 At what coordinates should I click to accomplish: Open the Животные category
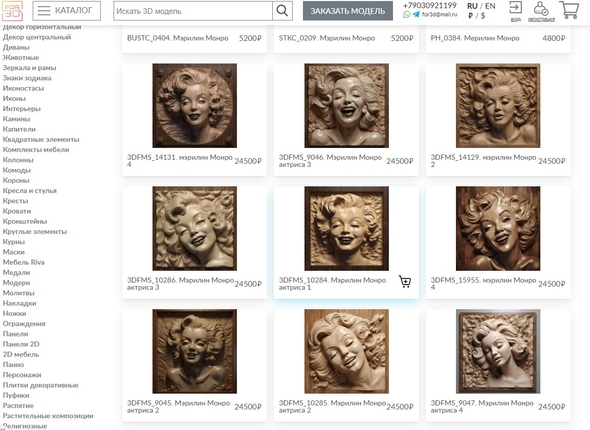click(x=21, y=58)
